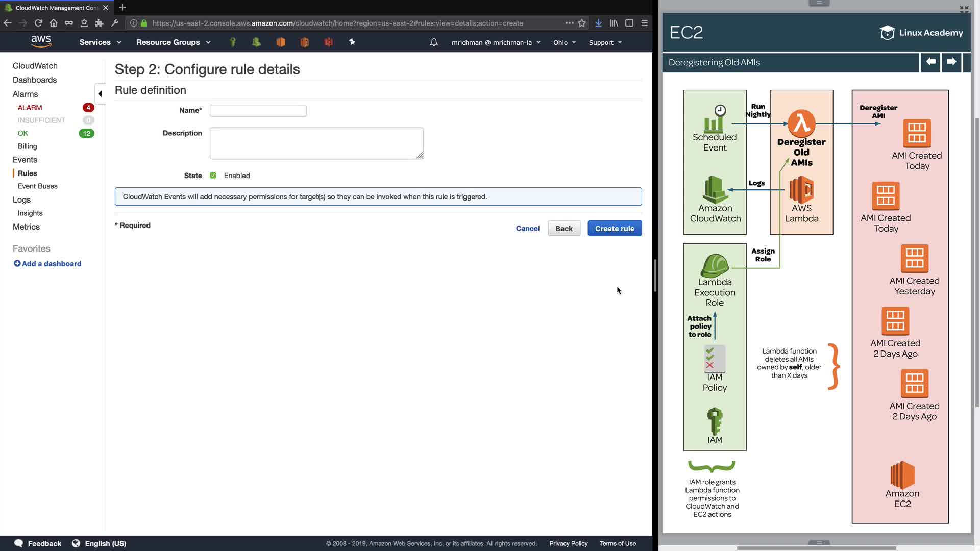Open the Services dropdown

click(100, 42)
